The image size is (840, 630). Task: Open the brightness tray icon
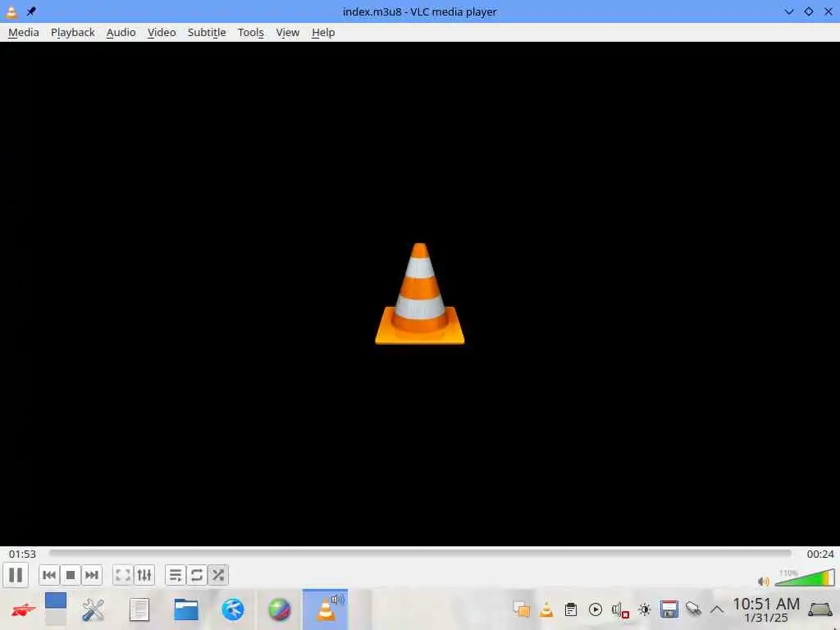645,609
